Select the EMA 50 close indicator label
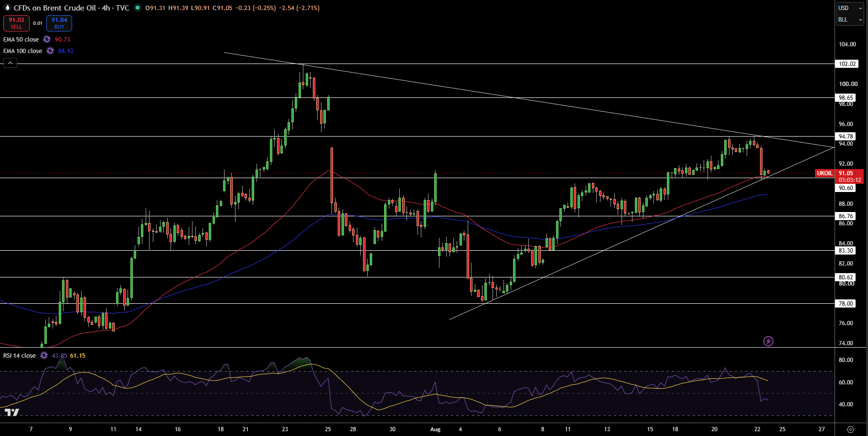 tap(21, 40)
